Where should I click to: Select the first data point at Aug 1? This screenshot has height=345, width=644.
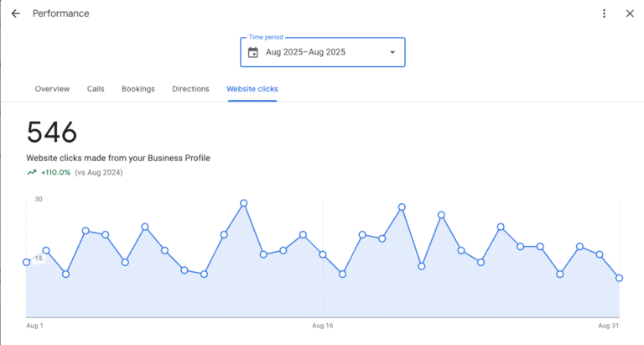coord(27,262)
